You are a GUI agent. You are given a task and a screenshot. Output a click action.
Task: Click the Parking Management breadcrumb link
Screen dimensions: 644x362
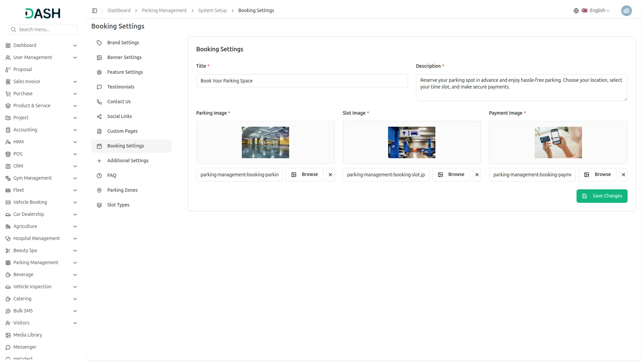coord(164,11)
